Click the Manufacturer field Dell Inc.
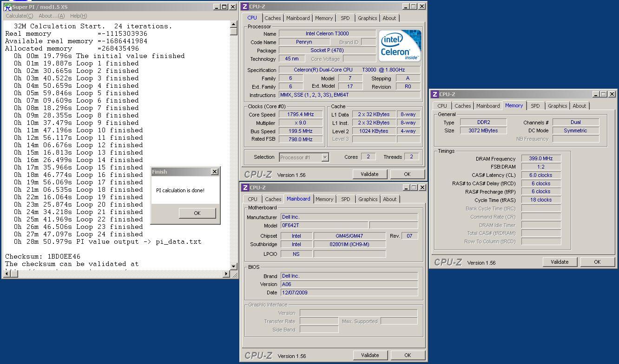 [349, 217]
